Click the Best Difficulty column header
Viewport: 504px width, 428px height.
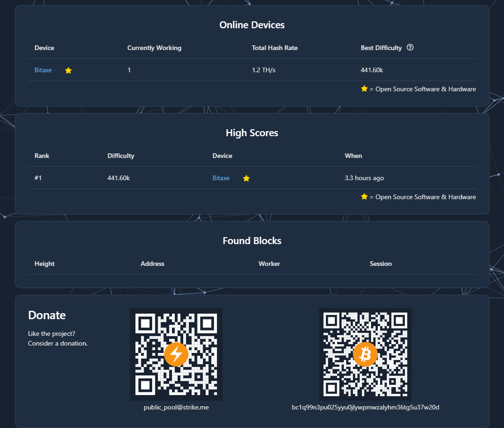(381, 48)
